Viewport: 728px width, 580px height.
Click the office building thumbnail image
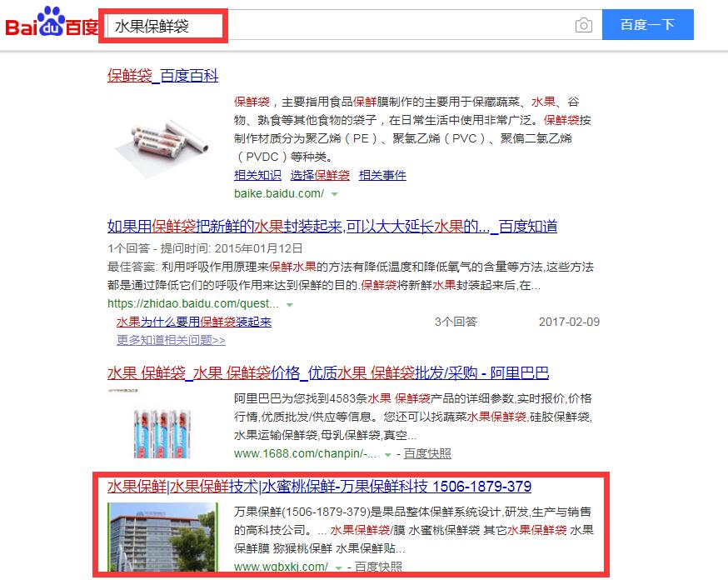pos(162,537)
